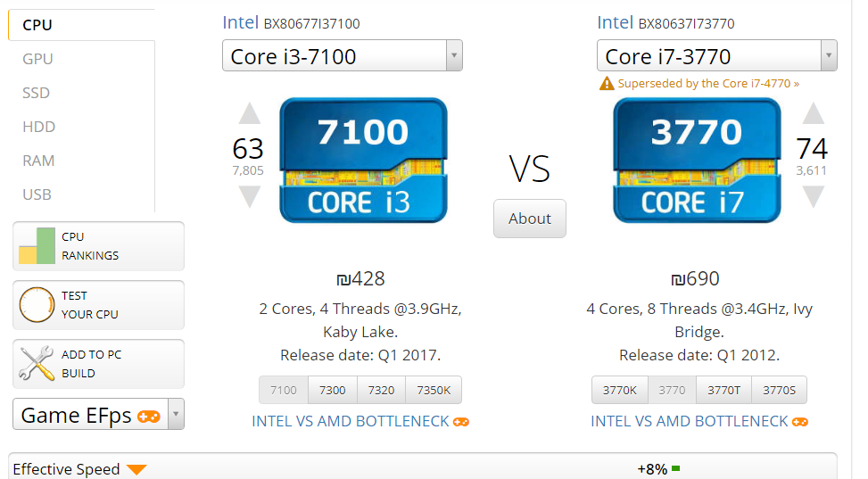The width and height of the screenshot is (868, 479).
Task: Click gamepad icon after left Bottleneck link
Action: (461, 422)
